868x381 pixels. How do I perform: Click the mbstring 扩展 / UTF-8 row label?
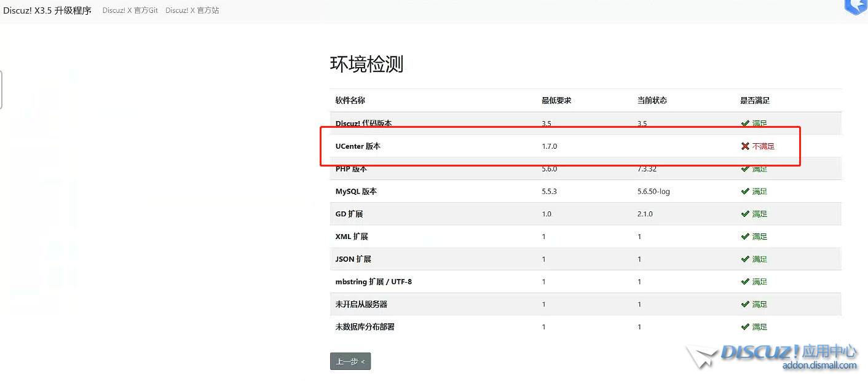pos(374,281)
